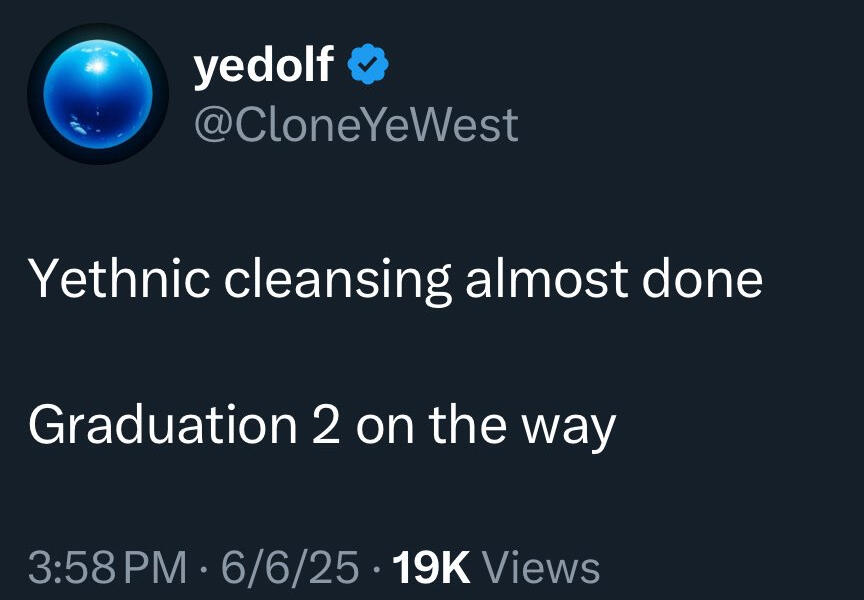Click the @CloneYeWest handle

(x=355, y=125)
